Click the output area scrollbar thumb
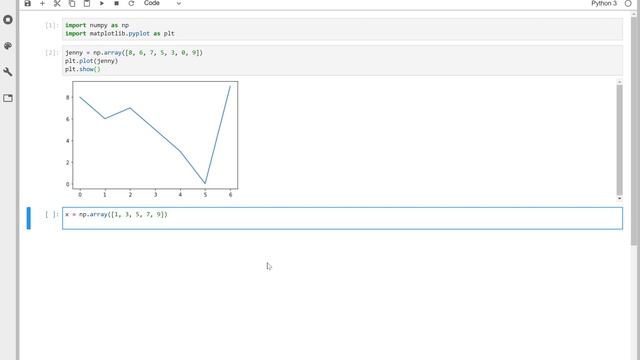640x360 pixels. 620,140
